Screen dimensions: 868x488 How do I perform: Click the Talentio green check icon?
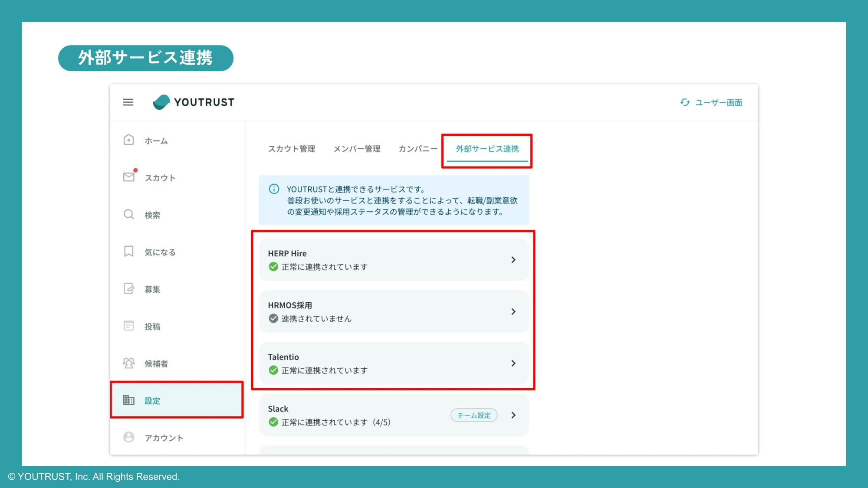click(x=273, y=370)
